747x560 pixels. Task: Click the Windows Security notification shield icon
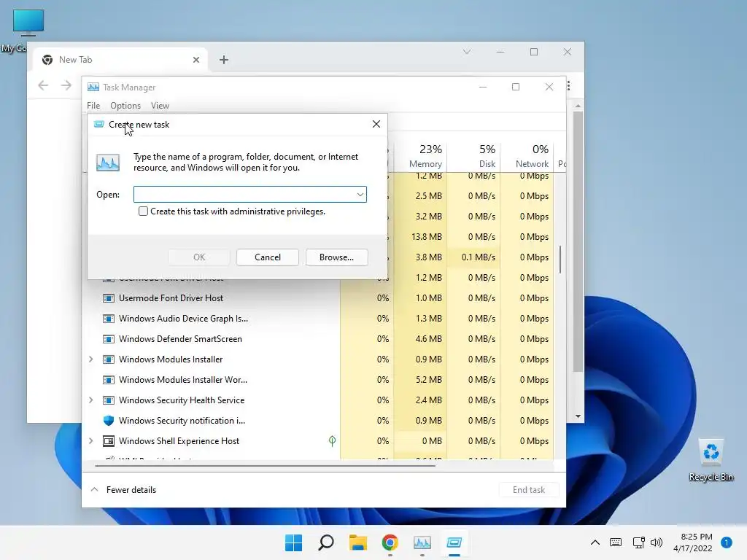click(109, 421)
